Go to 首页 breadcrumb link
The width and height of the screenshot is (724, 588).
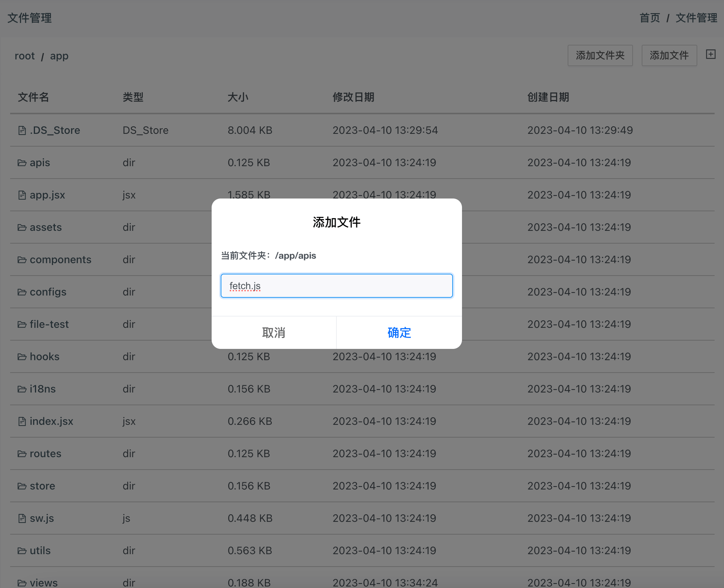click(650, 18)
